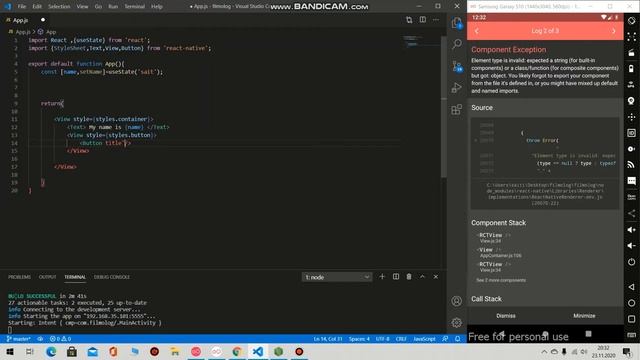640x360 pixels.
Task: Click the master* branch in status bar
Action: pos(18,339)
